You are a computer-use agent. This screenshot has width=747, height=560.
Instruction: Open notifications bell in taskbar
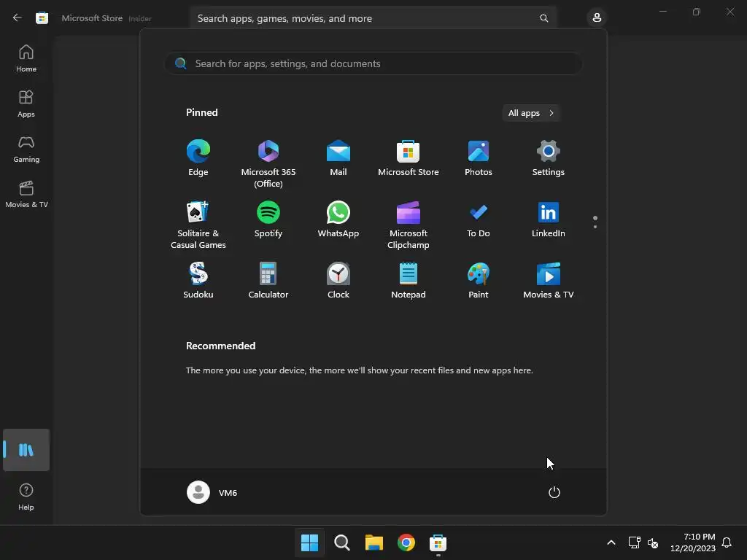727,542
